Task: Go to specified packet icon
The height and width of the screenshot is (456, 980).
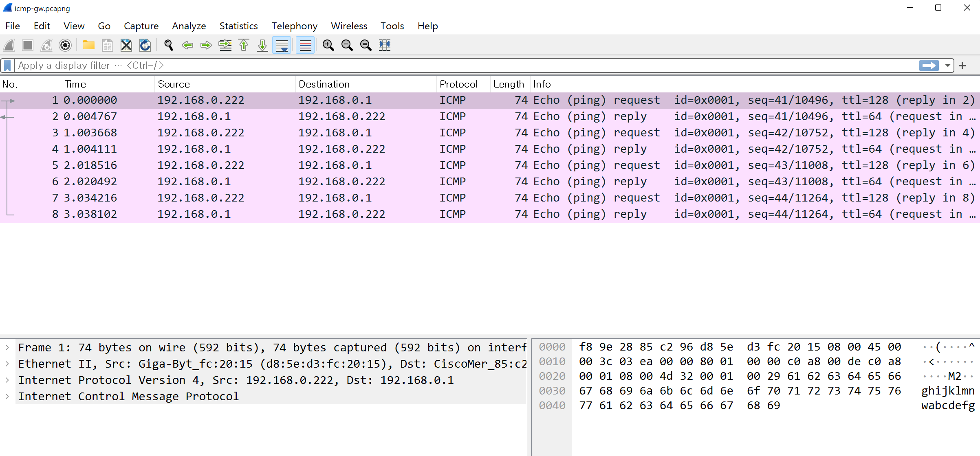Action: [225, 45]
